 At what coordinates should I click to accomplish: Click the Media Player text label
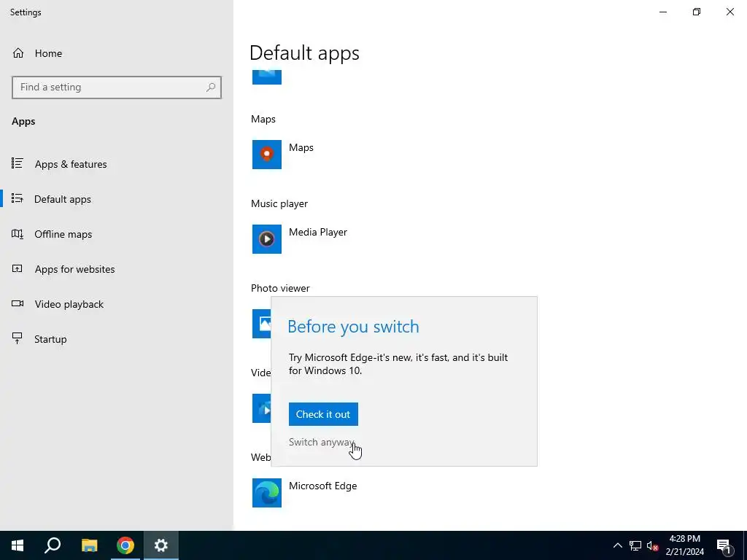pyautogui.click(x=318, y=232)
